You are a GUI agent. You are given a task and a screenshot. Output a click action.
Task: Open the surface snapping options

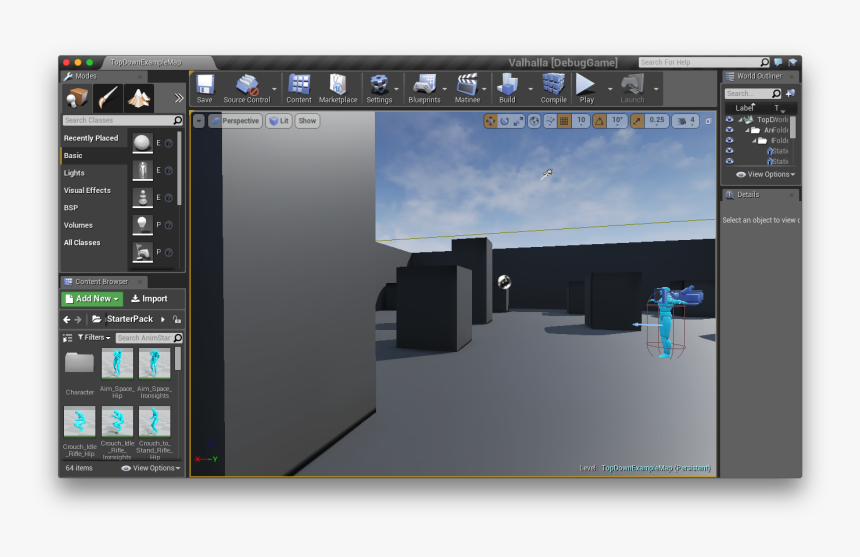550,121
